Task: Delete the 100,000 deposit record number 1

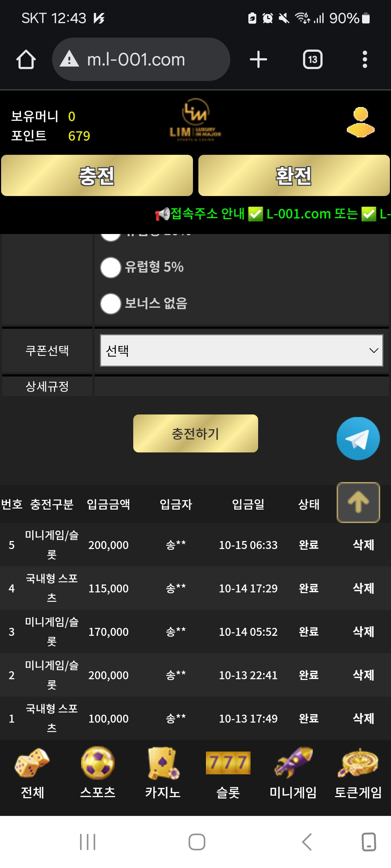Action: pyautogui.click(x=363, y=719)
